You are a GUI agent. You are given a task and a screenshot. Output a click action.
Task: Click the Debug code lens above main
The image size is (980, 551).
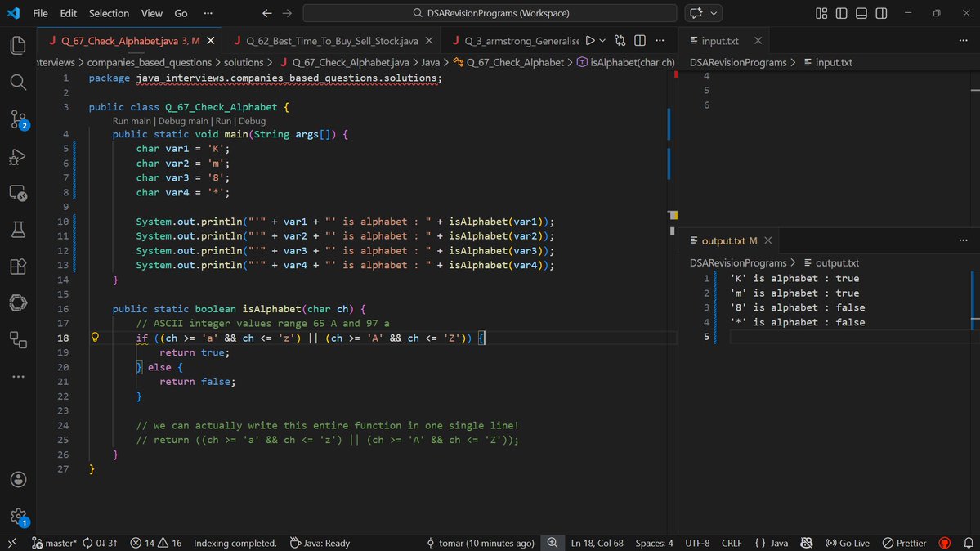[x=252, y=121]
